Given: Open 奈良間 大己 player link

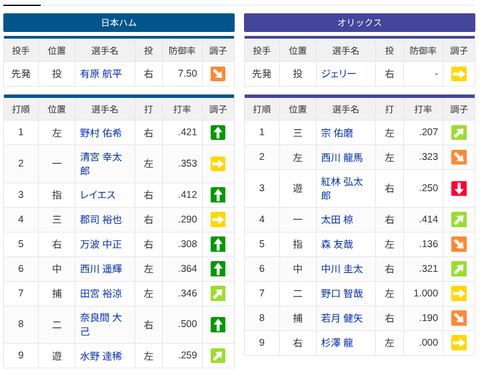Looking at the screenshot, I should coord(101,324).
